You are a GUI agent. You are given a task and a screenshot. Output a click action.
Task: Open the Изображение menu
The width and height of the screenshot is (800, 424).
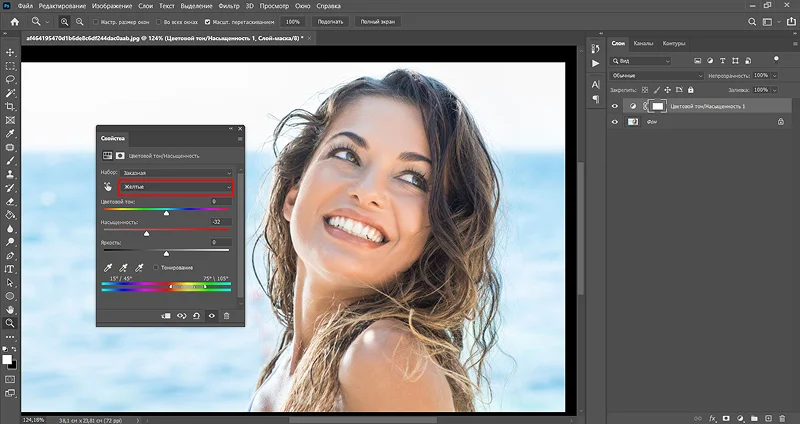[x=114, y=6]
